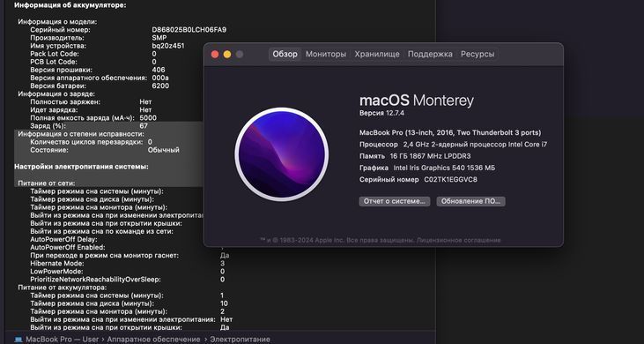The image size is (644, 344).
Task: Select Аппаратное обеспечение in path bar
Action: click(x=154, y=340)
